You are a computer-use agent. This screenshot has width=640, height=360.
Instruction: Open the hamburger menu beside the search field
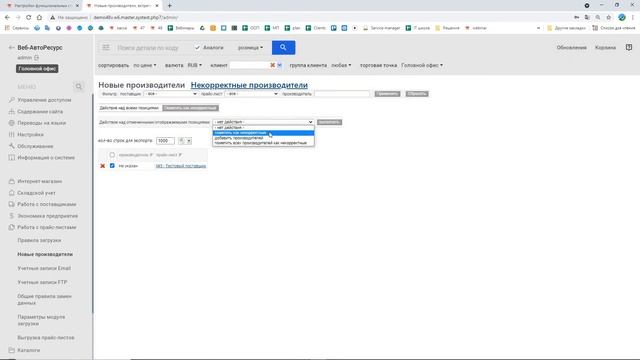pyautogui.click(x=106, y=47)
